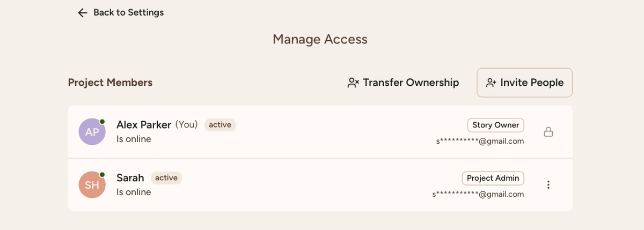The image size is (644, 230).
Task: Select Alex Parker's name
Action: coord(144,125)
